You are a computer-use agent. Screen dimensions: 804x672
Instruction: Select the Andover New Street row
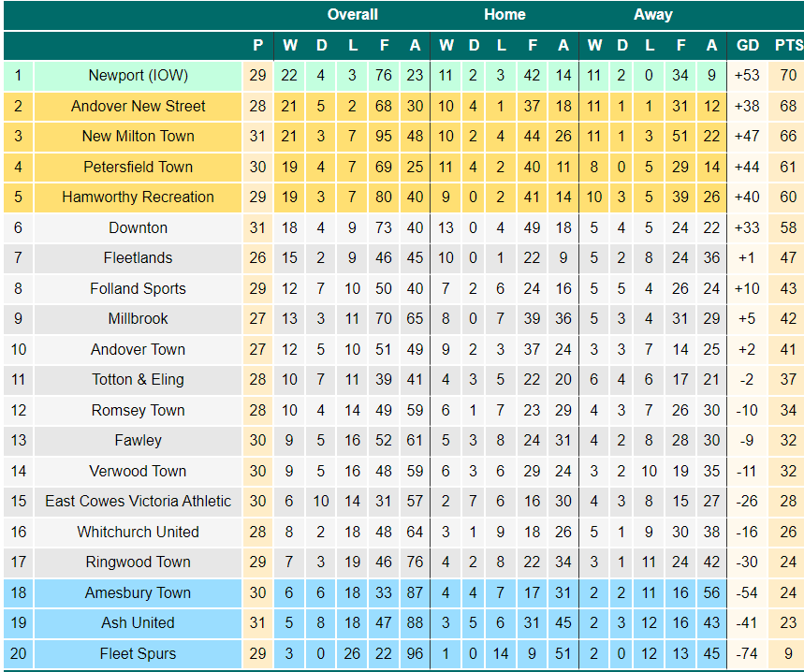tap(403, 106)
